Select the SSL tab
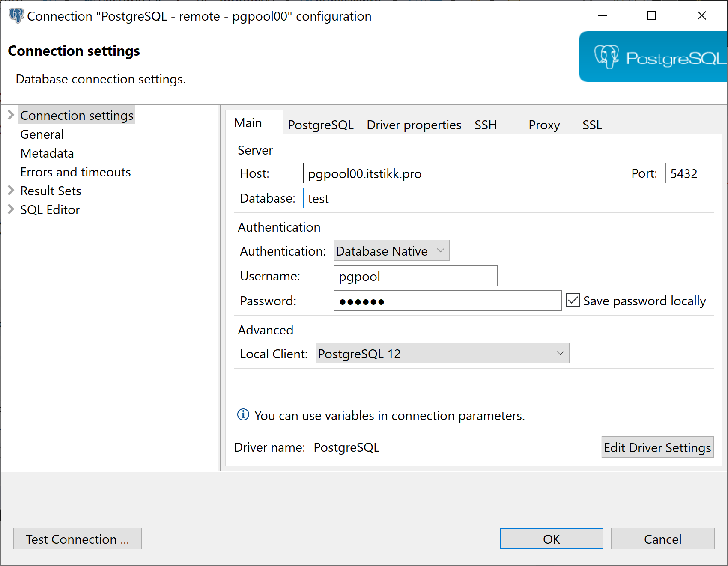The width and height of the screenshot is (728, 566). point(592,124)
